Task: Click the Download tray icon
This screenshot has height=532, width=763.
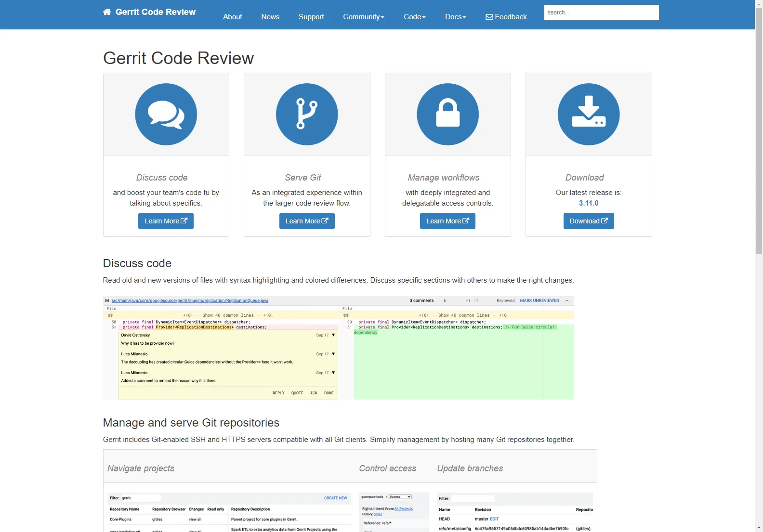Action: coord(589,115)
